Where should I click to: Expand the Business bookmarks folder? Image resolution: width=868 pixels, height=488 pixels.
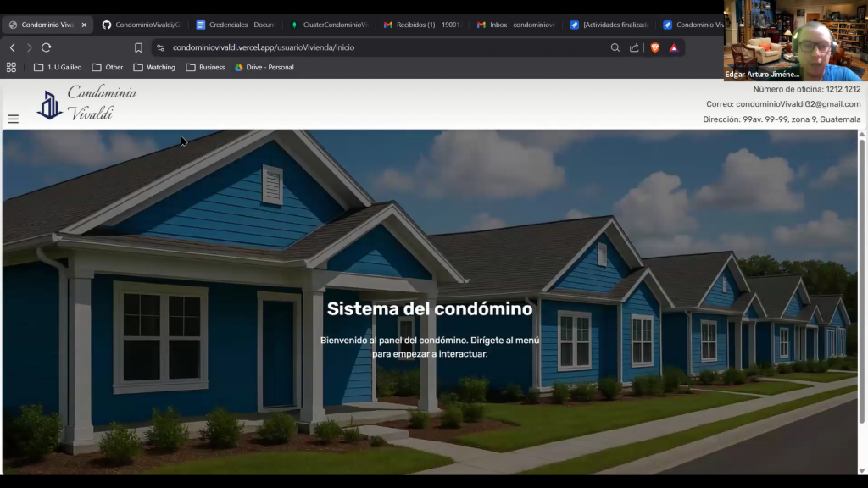pos(205,67)
